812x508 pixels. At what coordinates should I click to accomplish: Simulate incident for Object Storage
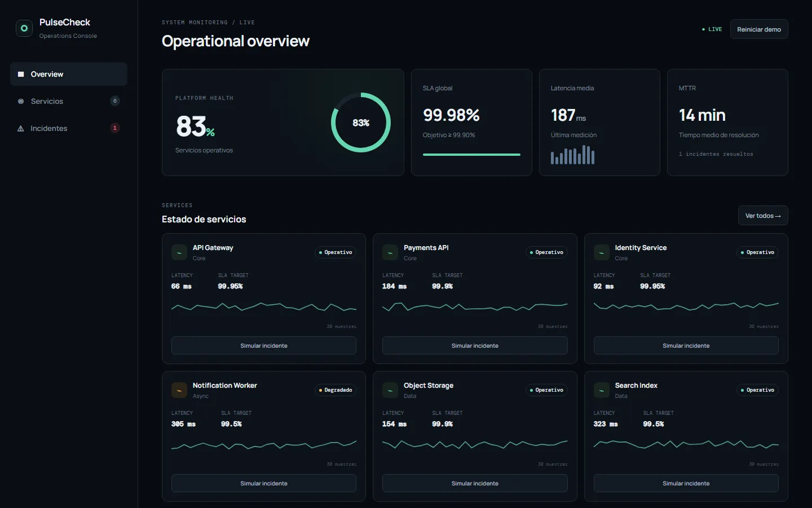(475, 483)
